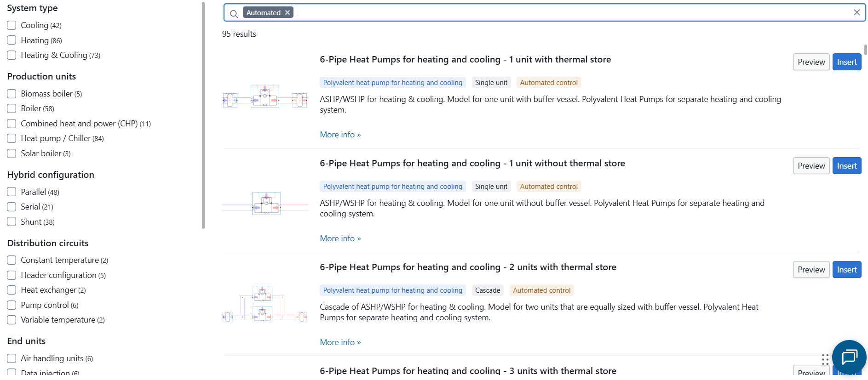Screen dimensions: 868x380
Task: Tick the Solar boiler checkbox
Action: (x=11, y=153)
